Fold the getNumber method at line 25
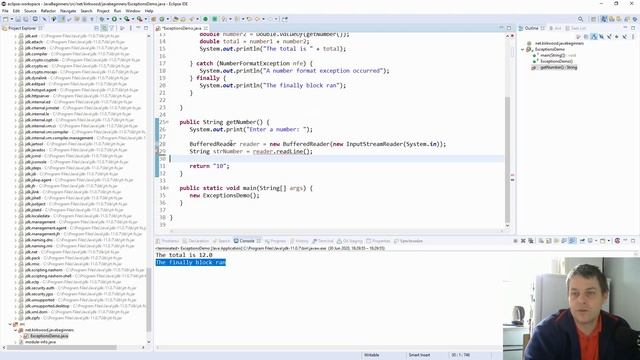This screenshot has width=640, height=360. 167,122
